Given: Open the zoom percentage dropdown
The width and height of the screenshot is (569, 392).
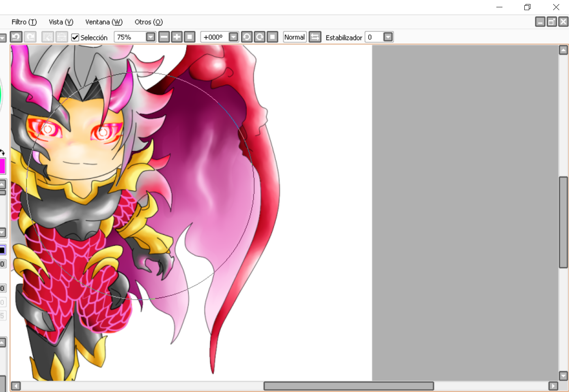Looking at the screenshot, I should (x=151, y=37).
